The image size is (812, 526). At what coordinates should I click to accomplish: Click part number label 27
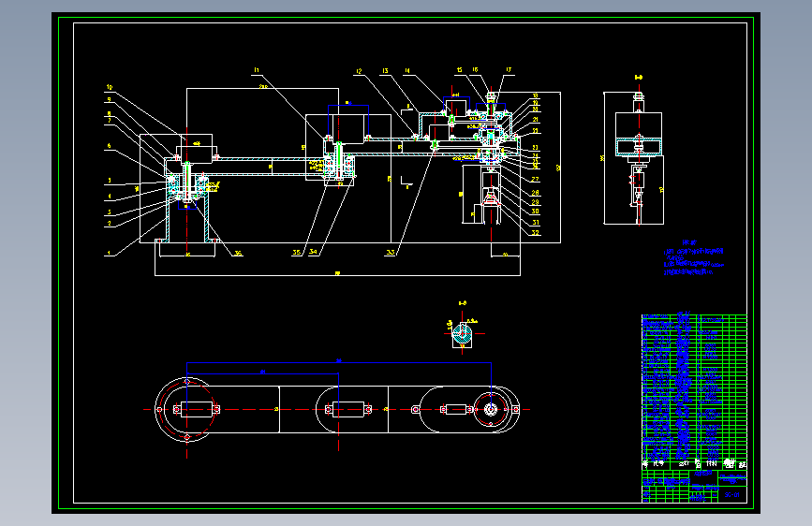click(x=536, y=179)
